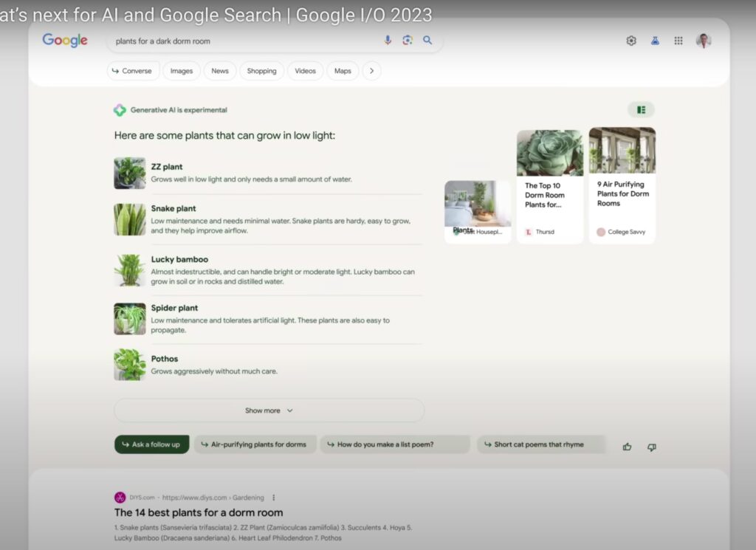Select the How do you make a list poem suggestion
The width and height of the screenshot is (756, 550).
coord(395,444)
